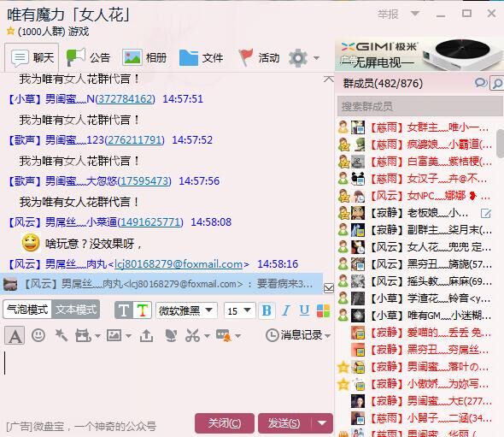Collapse chat area with top up arrow
Image resolution: width=504 pixels, height=437 pixels.
click(329, 79)
